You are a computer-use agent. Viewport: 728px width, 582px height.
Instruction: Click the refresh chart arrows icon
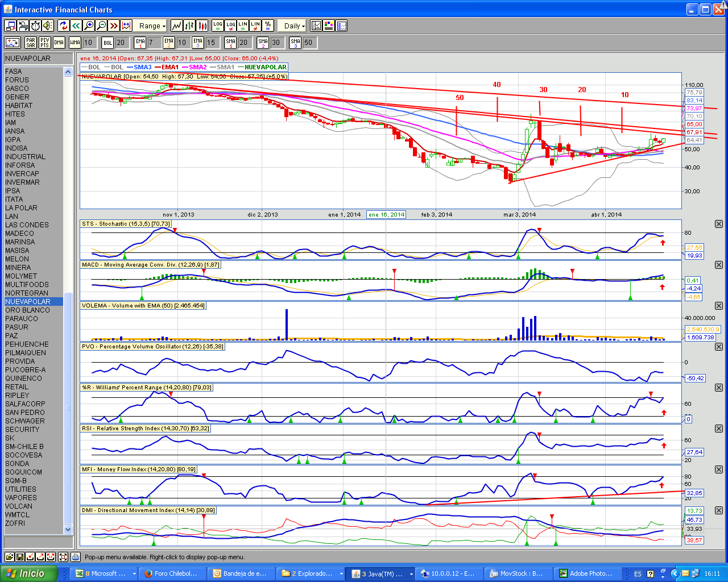click(x=63, y=26)
